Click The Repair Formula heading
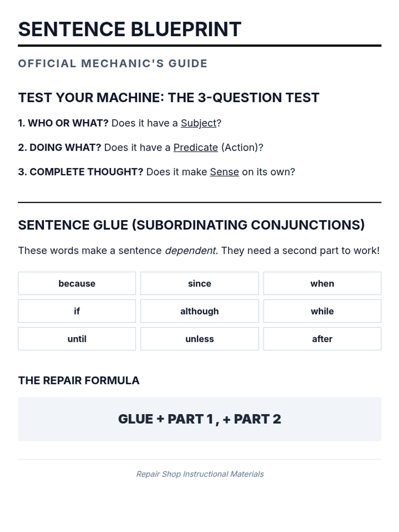The width and height of the screenshot is (399, 532). pos(79,380)
